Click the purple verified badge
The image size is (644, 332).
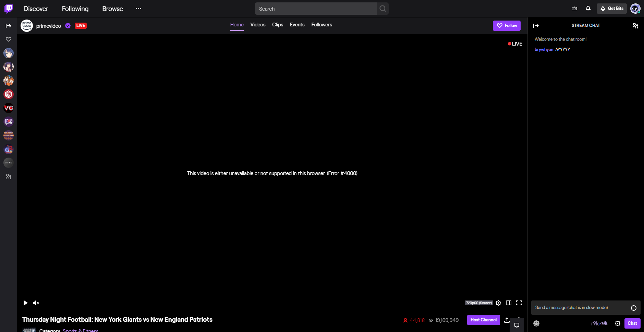pyautogui.click(x=68, y=26)
